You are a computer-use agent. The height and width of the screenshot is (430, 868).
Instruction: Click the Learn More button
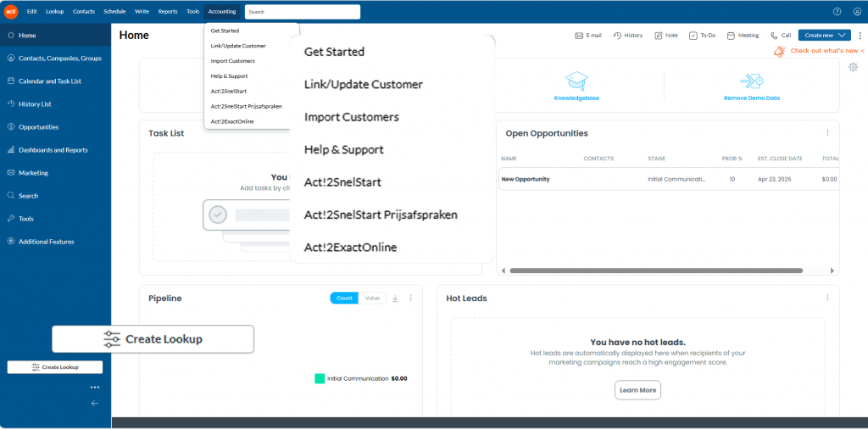coord(637,390)
